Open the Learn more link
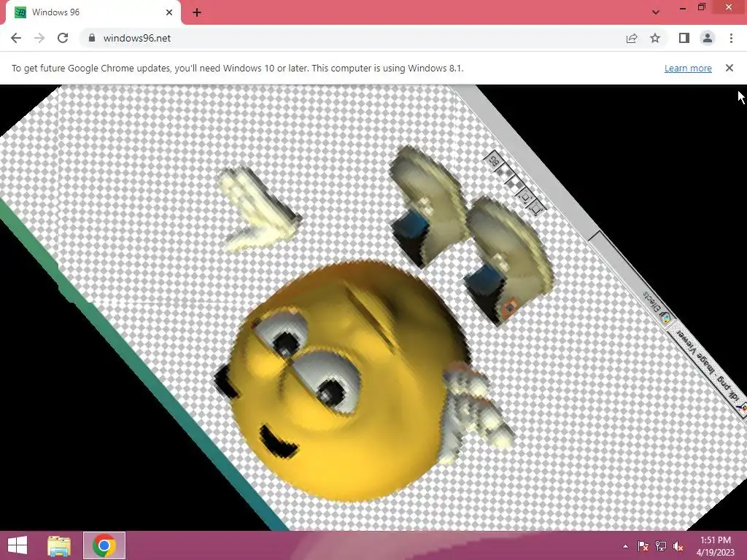Screen dimensions: 747x560 [x=688, y=68]
